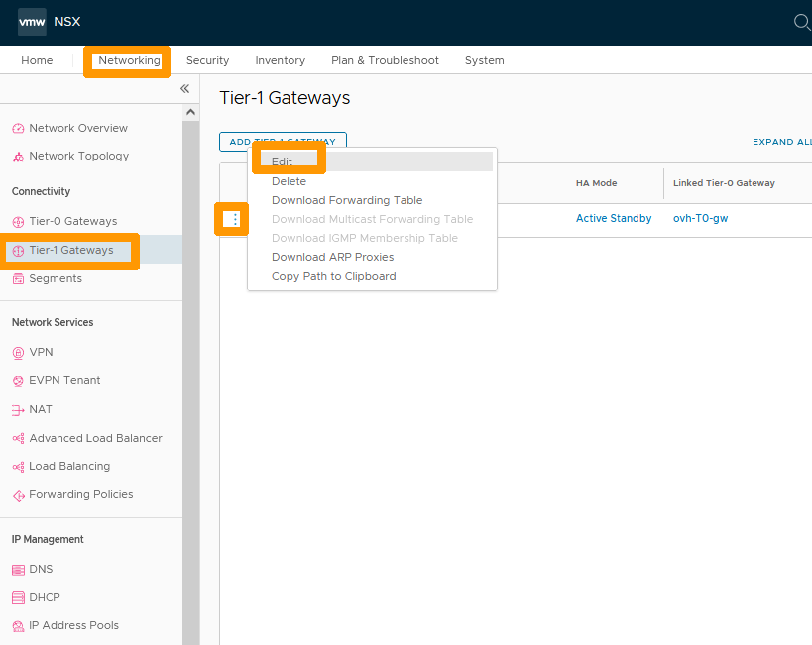Screen dimensions: 812x645
Task: Open the gateway actions ellipsis menu
Action: [231, 219]
